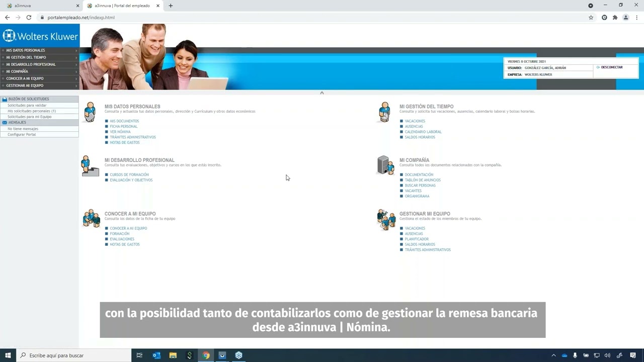Click the Windows search box
Image resolution: width=644 pixels, height=362 pixels.
point(73,355)
